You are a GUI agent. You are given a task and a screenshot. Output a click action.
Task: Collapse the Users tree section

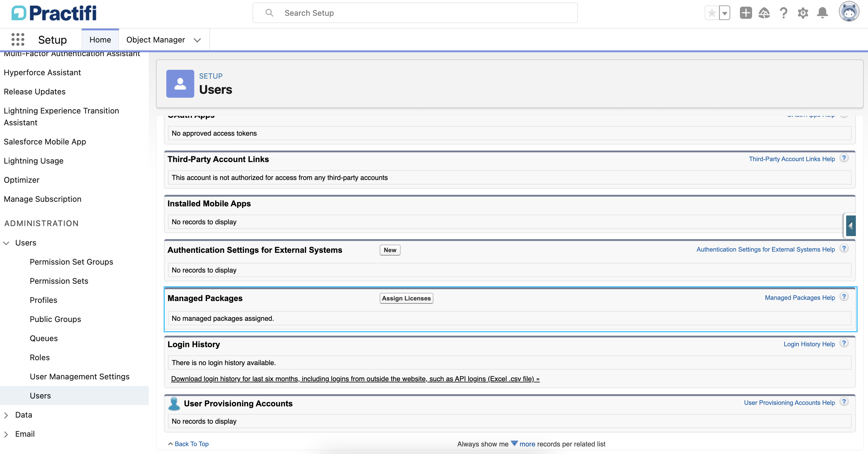pyautogui.click(x=6, y=243)
